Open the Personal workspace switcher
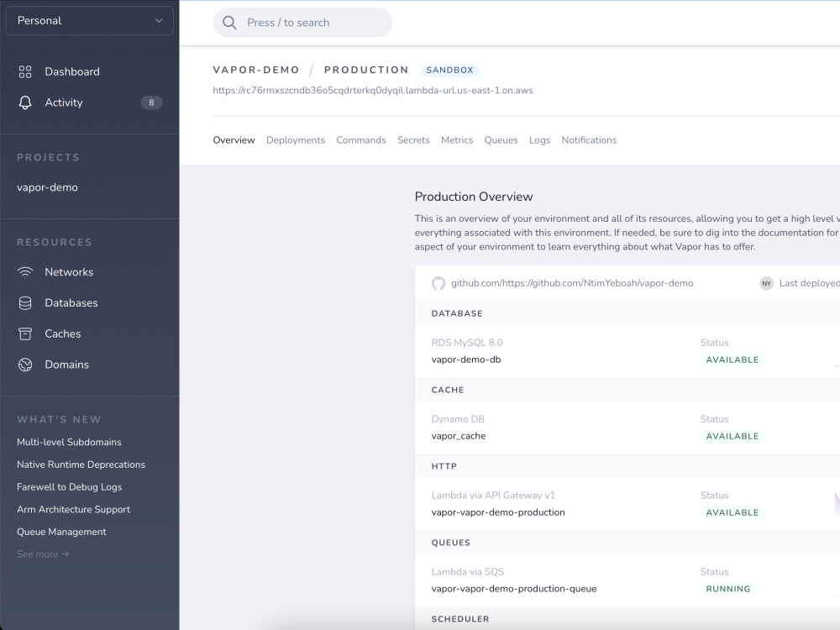840x630 pixels. point(89,19)
